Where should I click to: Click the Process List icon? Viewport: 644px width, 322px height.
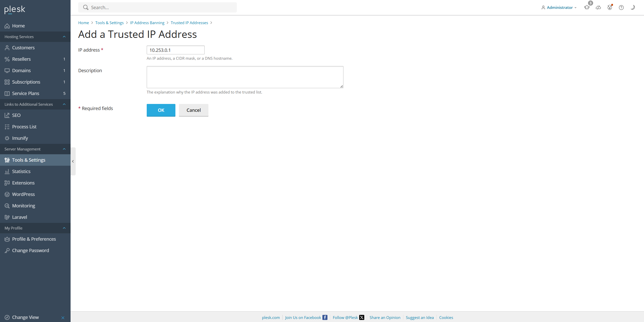click(7, 127)
